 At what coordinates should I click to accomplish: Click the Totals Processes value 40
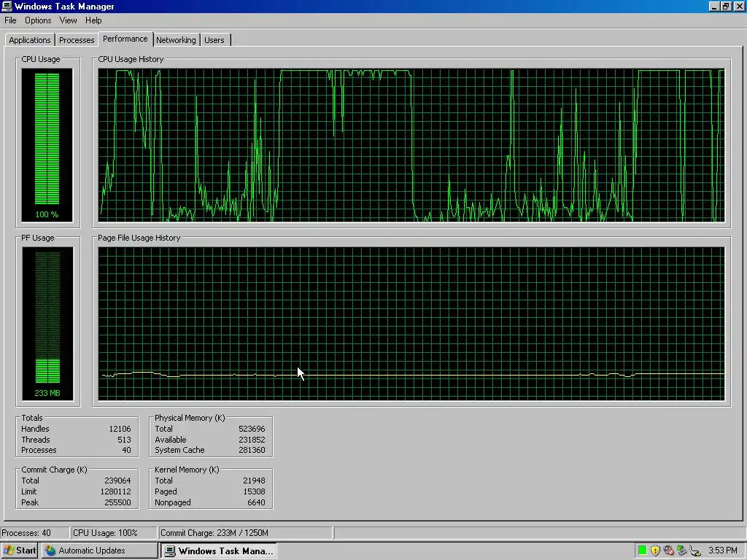[x=126, y=450]
